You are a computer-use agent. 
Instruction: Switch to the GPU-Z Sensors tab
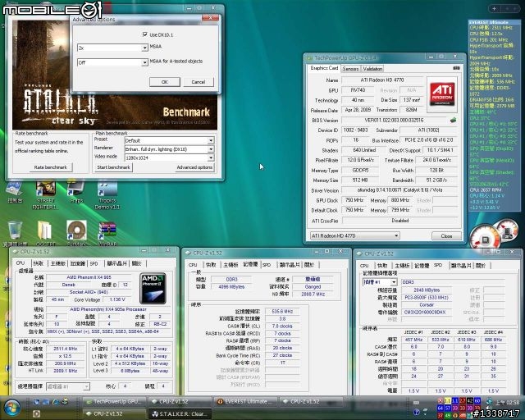[350, 69]
